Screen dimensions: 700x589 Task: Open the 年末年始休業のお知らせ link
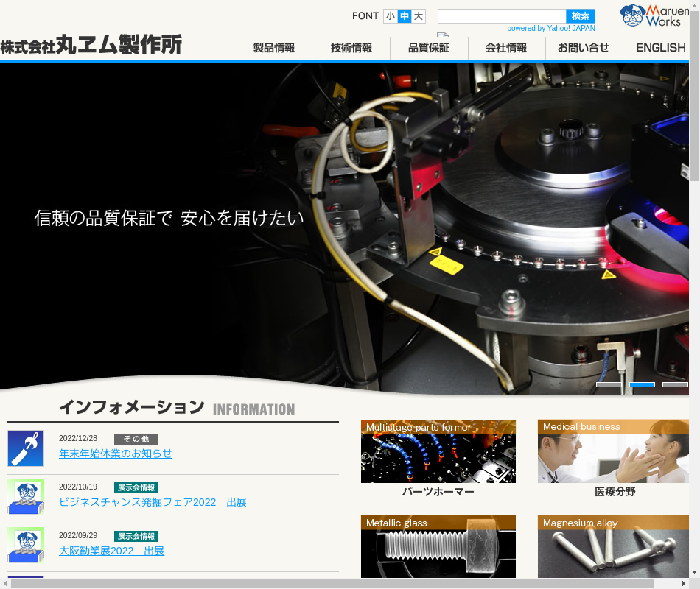(116, 454)
